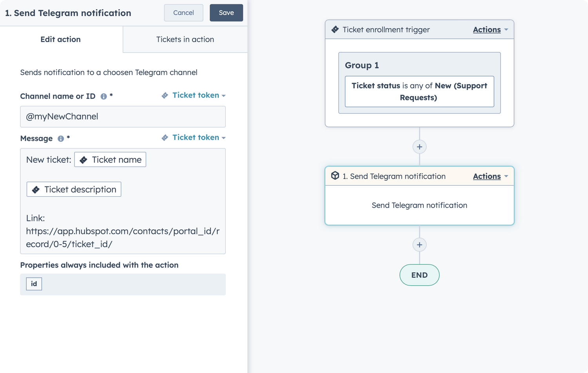Click the '1. Send Telegram notification' panel title
Viewport: 588px width, 373px height.
pos(68,13)
